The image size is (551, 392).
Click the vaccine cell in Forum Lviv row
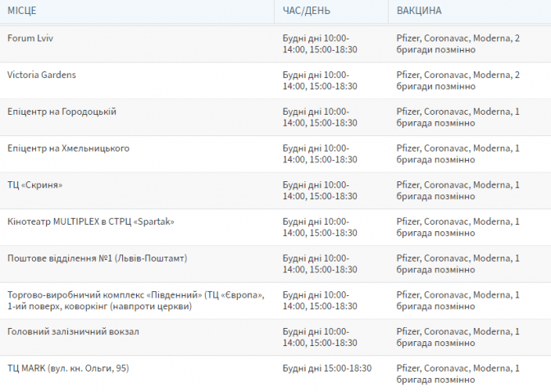point(458,44)
